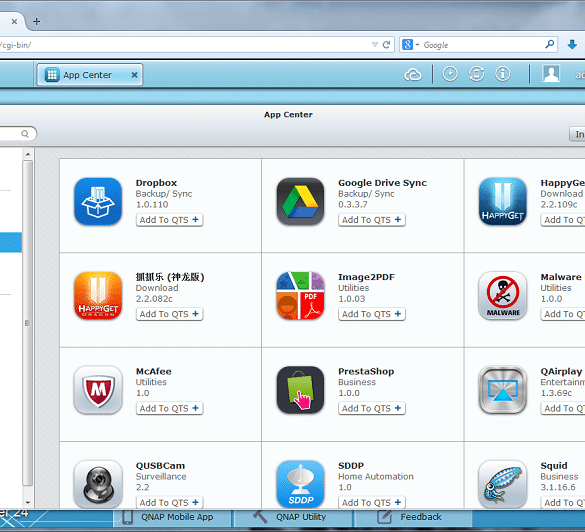
Task: Open the Google Drive Sync app icon
Action: 300,201
